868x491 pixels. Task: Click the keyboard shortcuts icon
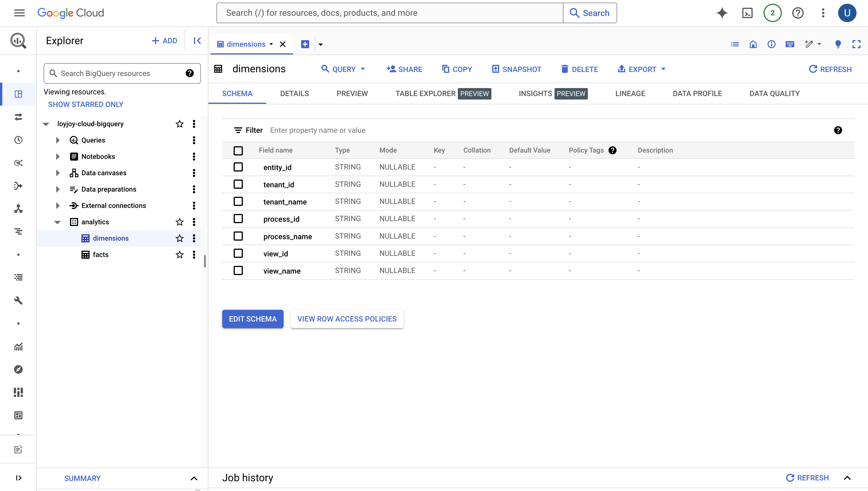790,44
